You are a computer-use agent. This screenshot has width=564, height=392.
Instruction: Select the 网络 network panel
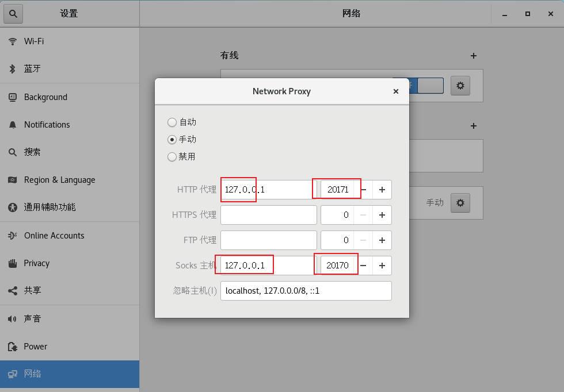click(x=70, y=374)
